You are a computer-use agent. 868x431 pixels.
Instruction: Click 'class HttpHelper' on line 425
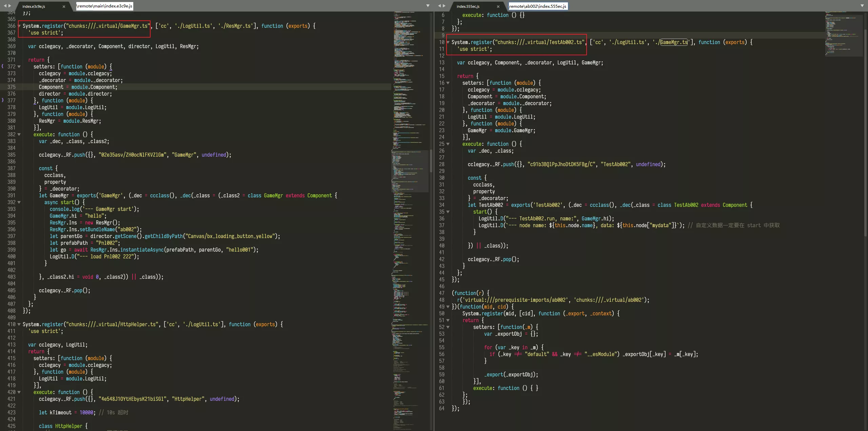click(x=60, y=426)
